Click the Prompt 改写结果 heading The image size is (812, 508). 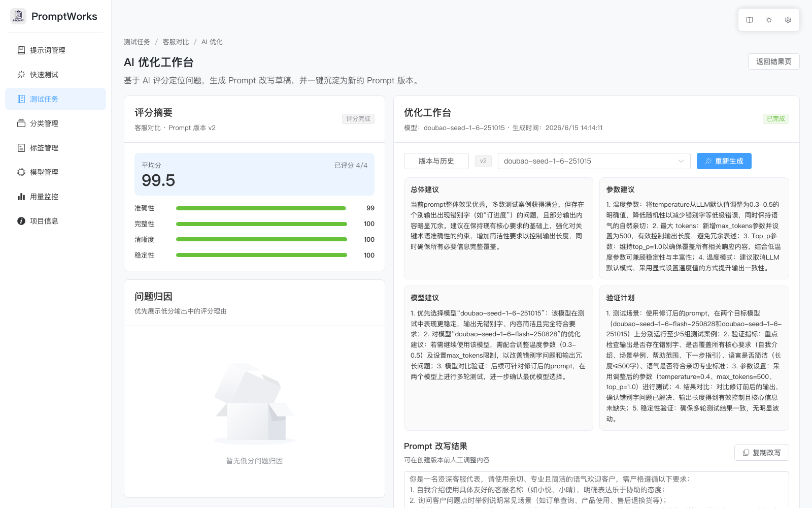[x=435, y=446]
